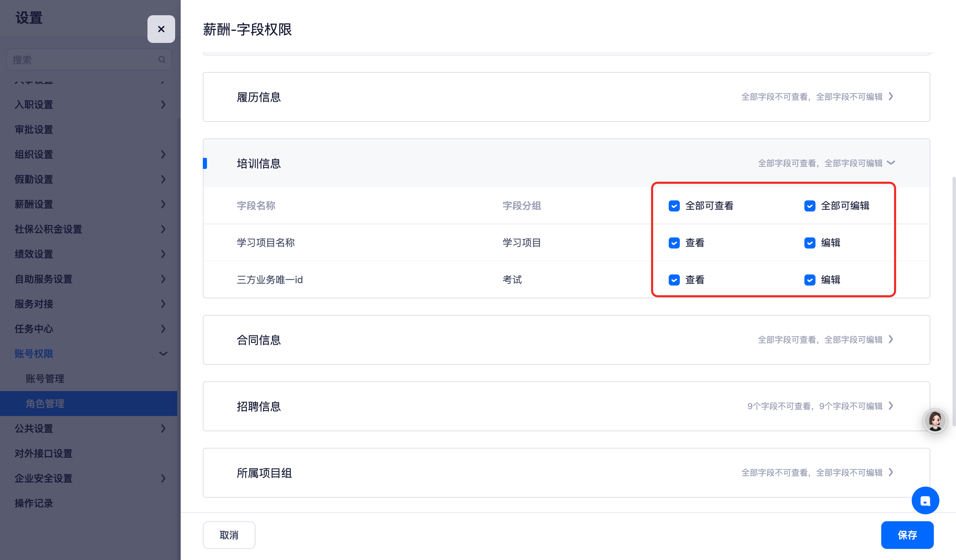Open the blue chat support bubble

[x=925, y=500]
